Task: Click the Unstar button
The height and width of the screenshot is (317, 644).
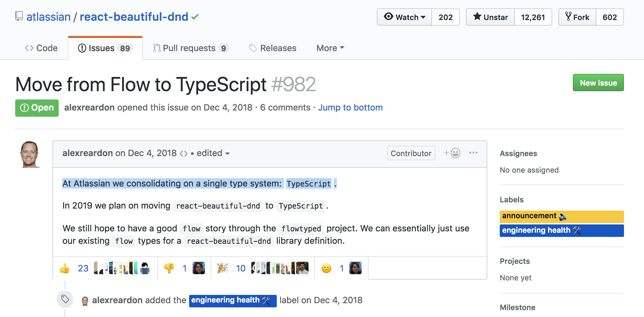Action: [490, 17]
